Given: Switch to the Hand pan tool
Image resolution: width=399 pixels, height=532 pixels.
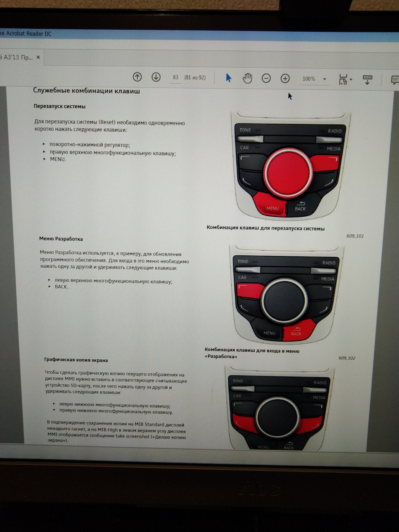Looking at the screenshot, I should coord(247,78).
